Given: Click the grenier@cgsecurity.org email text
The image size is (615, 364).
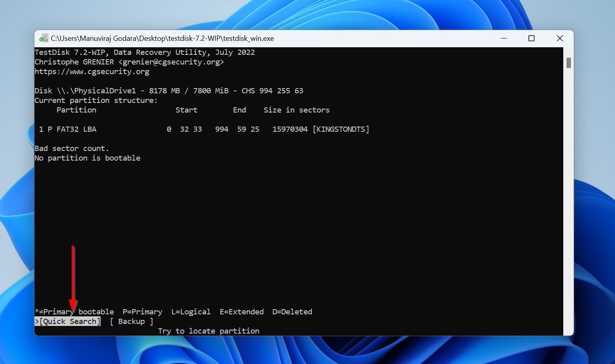Looking at the screenshot, I should 171,62.
